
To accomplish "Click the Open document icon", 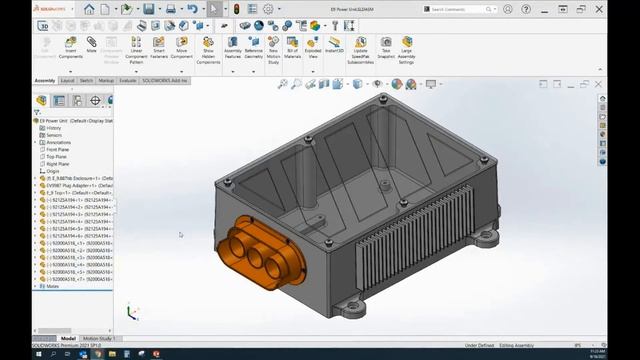I will pos(127,9).
